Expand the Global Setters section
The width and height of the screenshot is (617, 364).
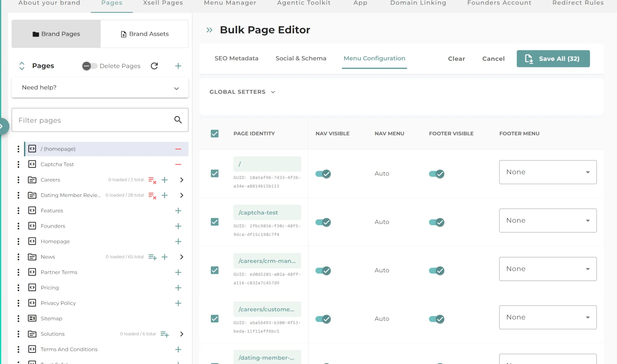pos(242,92)
